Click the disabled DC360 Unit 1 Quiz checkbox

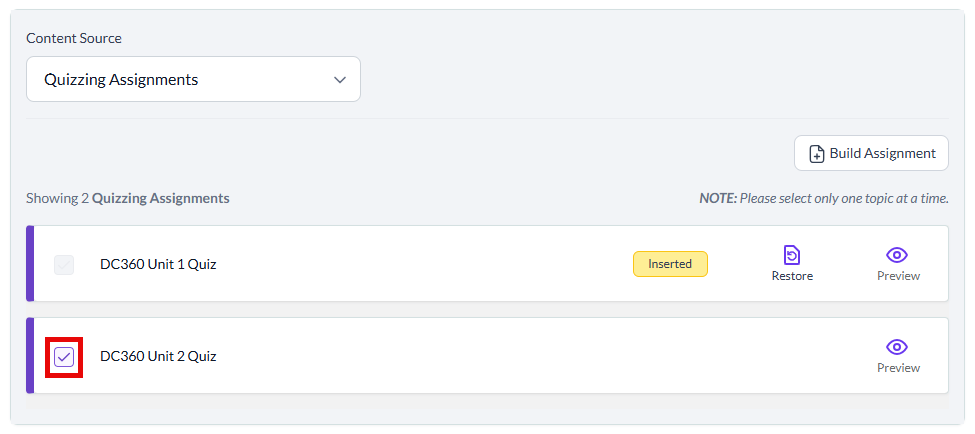(64, 265)
